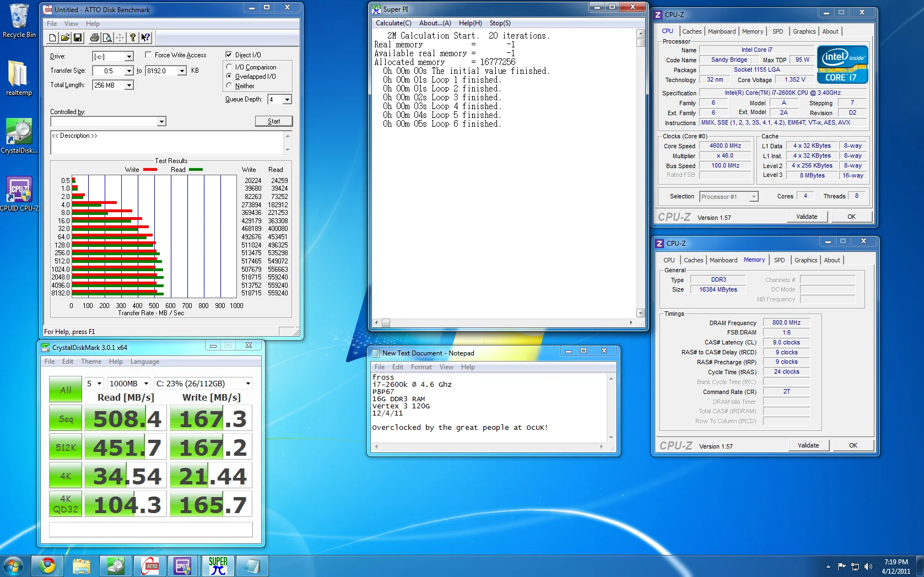Screen dimensions: 924x577
Task: Click the taskbar clock showing 7:19 PM
Action: [x=896, y=567]
